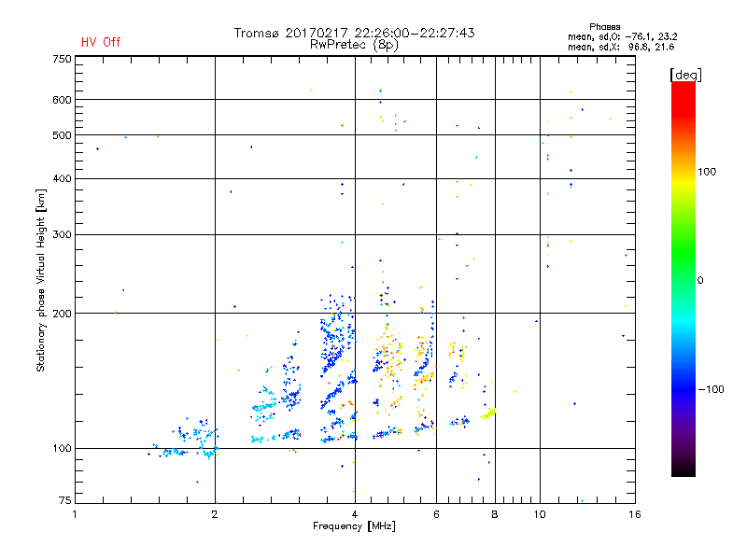Image resolution: width=747 pixels, height=560 pixels.
Task: Click the y-axis tick label '200'
Action: [62, 314]
